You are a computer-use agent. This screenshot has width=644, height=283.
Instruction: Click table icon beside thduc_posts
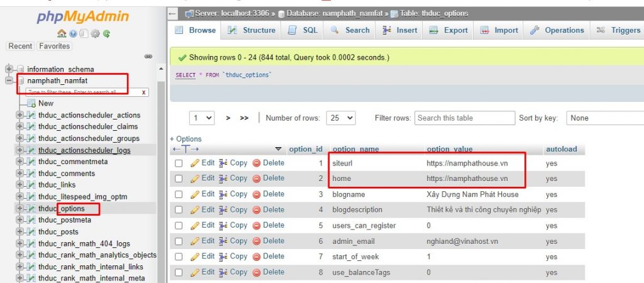[31, 231]
